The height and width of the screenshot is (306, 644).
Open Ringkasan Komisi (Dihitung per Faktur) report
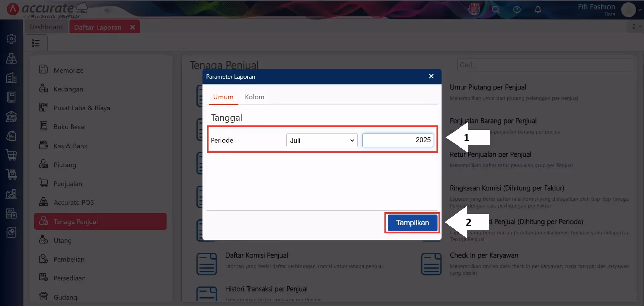507,188
